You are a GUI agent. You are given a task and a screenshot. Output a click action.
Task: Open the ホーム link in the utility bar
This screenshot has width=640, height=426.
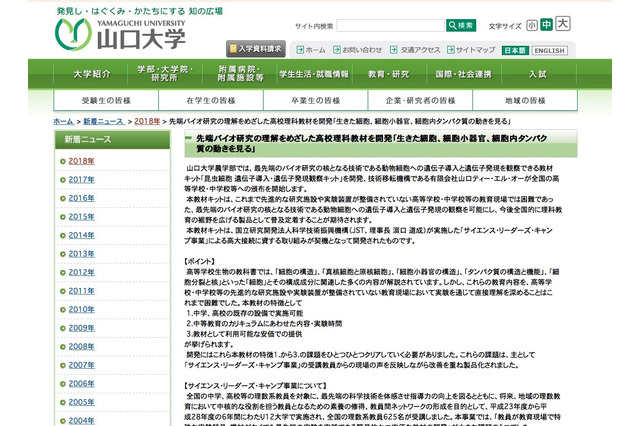(315, 49)
